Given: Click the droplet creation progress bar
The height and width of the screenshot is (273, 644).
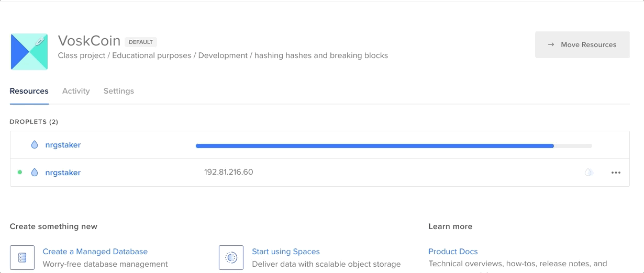Looking at the screenshot, I should tap(394, 146).
